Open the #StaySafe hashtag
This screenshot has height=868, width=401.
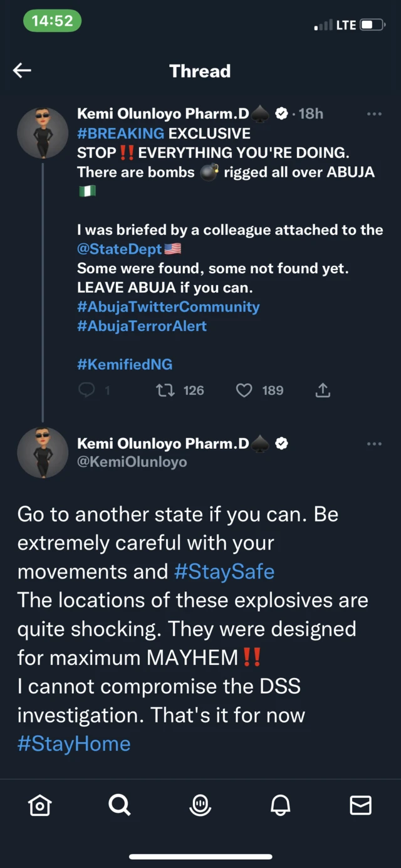point(224,572)
